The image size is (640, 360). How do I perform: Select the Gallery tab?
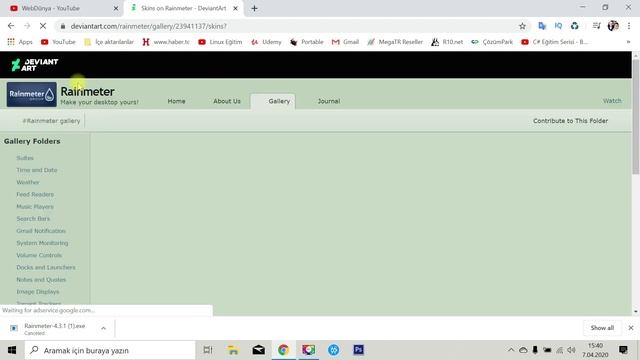279,101
